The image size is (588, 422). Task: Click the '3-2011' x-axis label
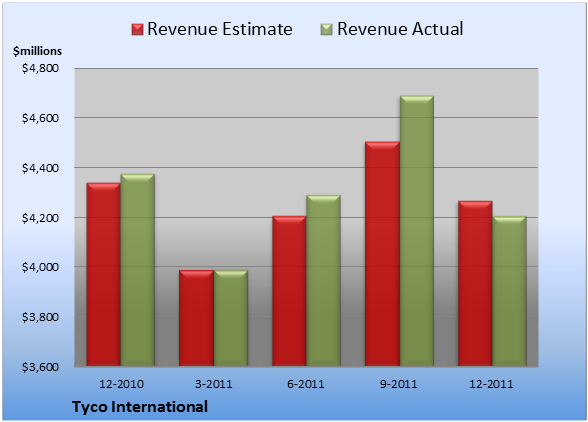(214, 384)
